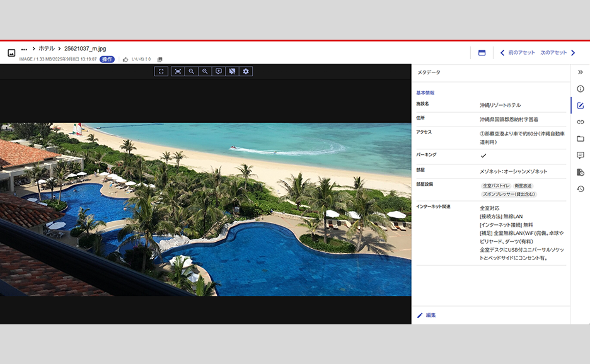The image size is (590, 364).
Task: Click the add comment annotation icon
Action: [219, 72]
